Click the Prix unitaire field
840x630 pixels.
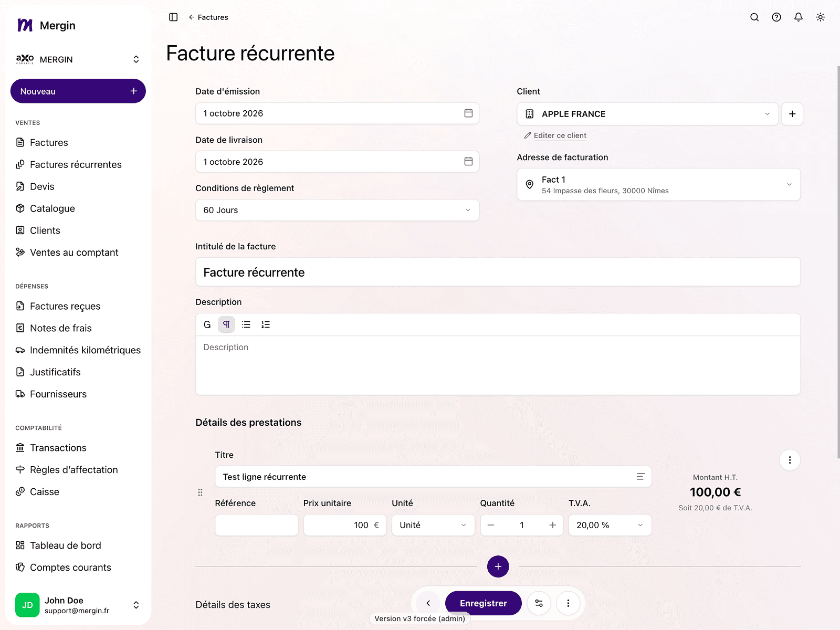tap(345, 525)
